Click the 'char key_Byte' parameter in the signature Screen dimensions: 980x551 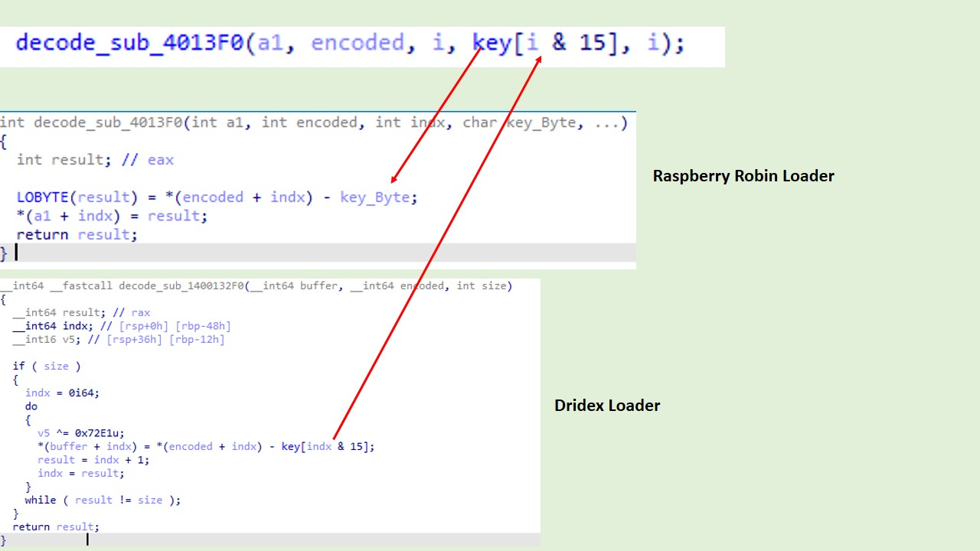(x=519, y=122)
